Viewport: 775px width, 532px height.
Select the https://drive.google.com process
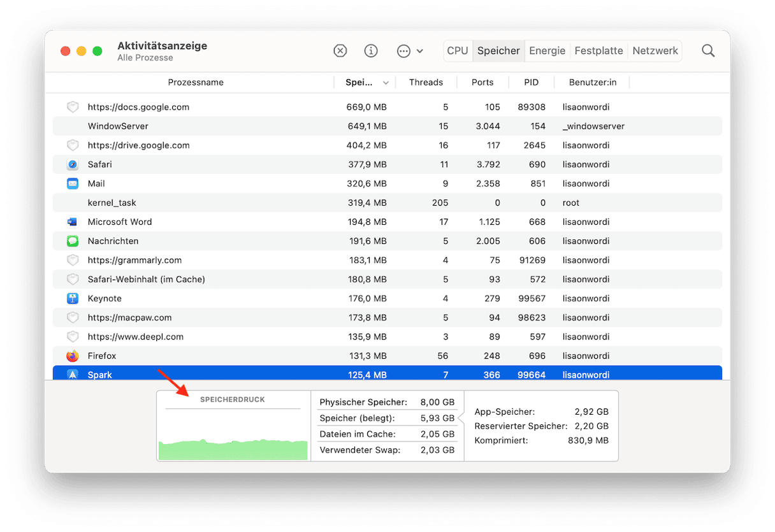click(138, 145)
